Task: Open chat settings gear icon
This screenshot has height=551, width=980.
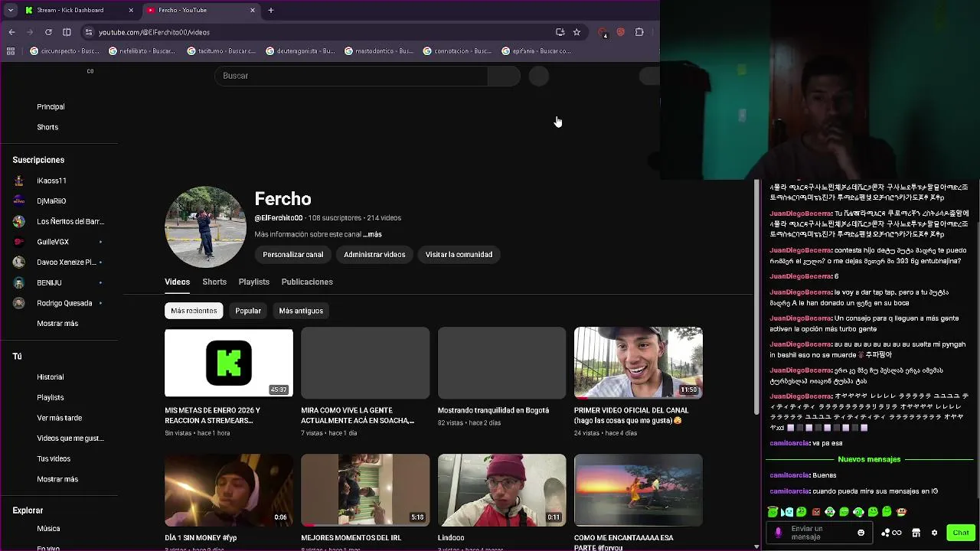Action: (x=934, y=533)
